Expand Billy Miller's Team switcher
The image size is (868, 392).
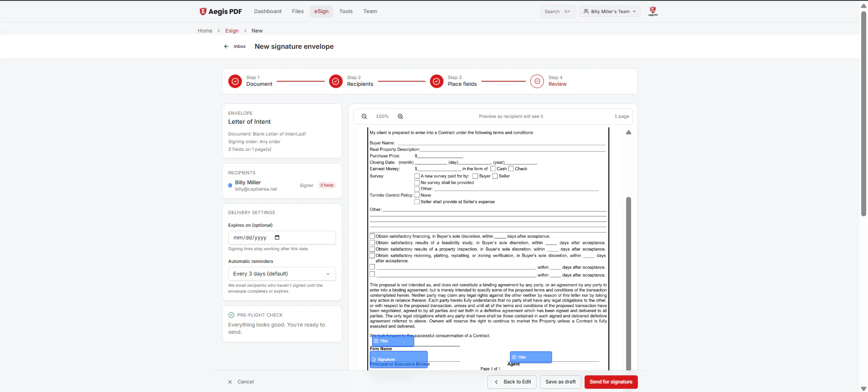pos(610,11)
